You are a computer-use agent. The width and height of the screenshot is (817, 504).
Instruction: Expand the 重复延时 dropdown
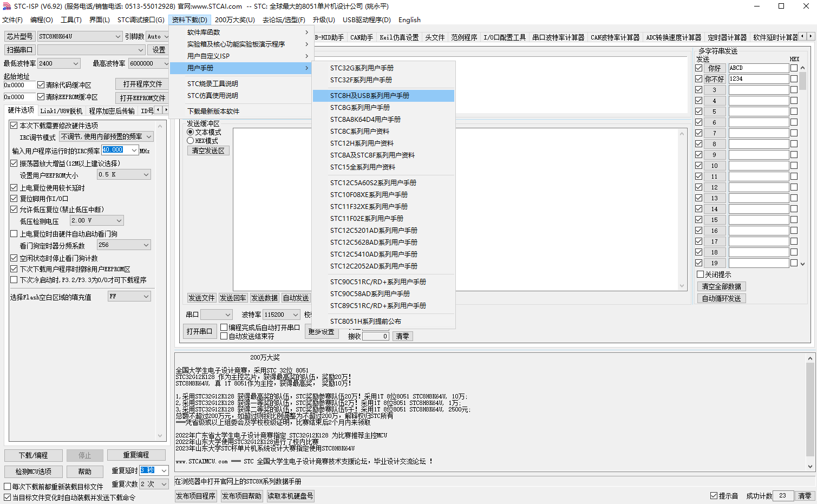(154, 470)
